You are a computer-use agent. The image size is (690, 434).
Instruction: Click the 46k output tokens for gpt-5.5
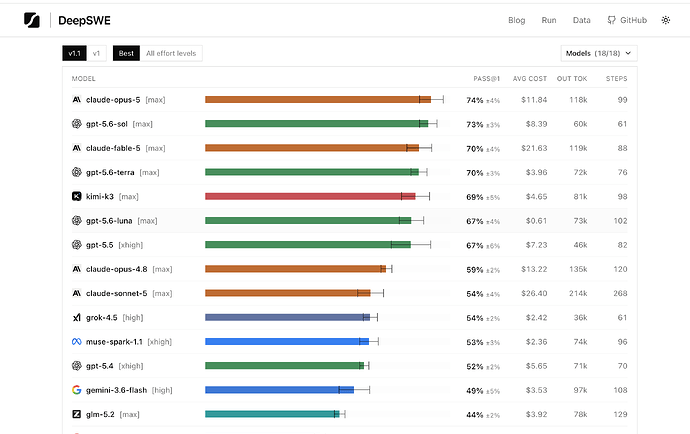(x=580, y=245)
